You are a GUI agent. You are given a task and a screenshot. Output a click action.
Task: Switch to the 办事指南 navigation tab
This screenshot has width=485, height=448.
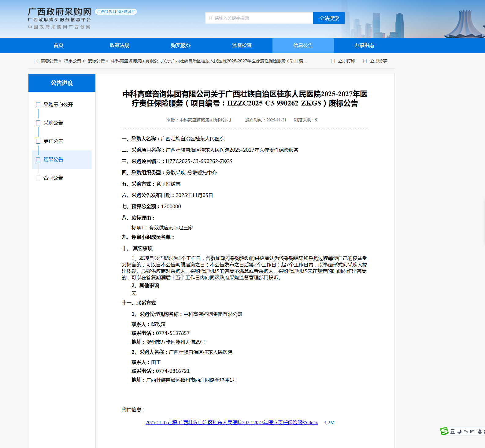[364, 46]
